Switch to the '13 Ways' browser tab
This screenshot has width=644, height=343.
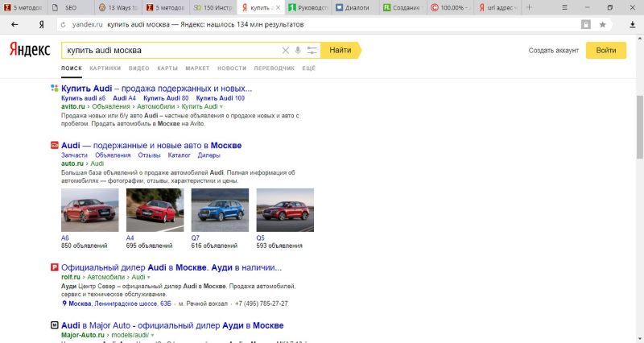click(118, 7)
